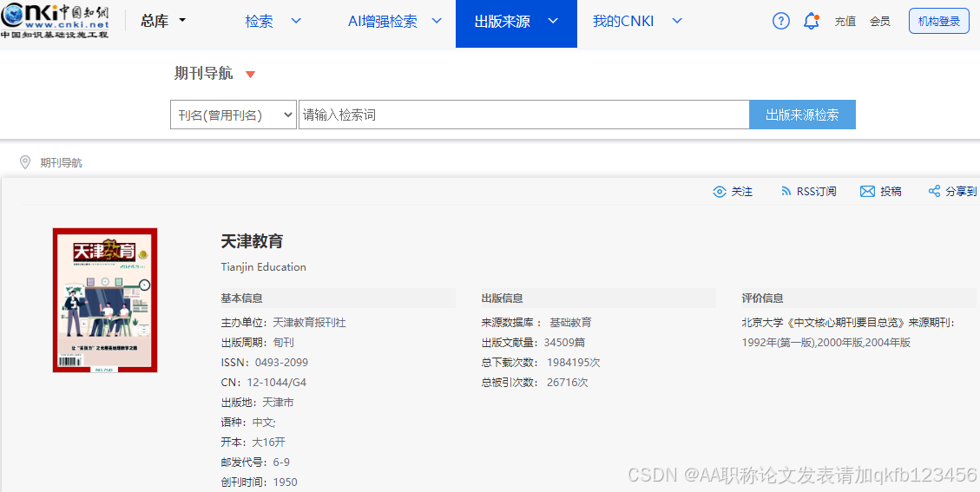Click the 天津教育 journal cover thumbnail
This screenshot has height=492, width=980.
point(105,300)
